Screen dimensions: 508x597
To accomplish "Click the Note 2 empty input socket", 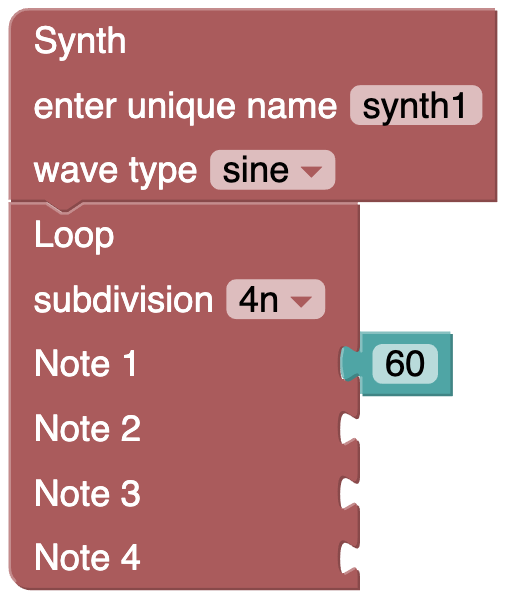I will point(350,428).
